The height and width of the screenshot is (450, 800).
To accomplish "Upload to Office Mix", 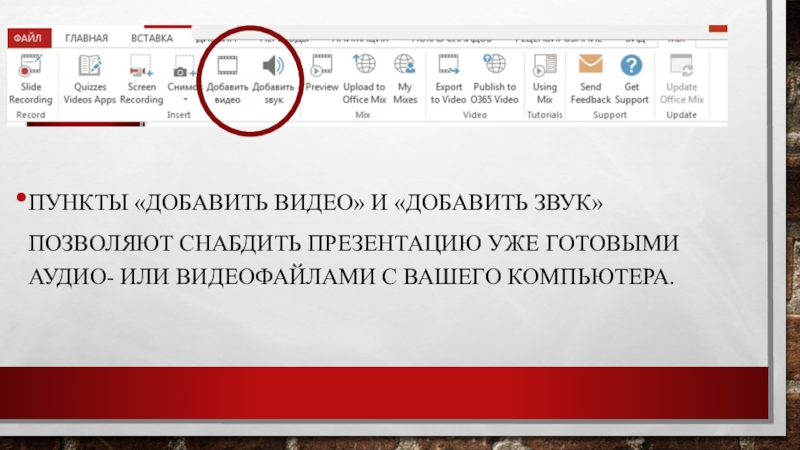I will 364,78.
